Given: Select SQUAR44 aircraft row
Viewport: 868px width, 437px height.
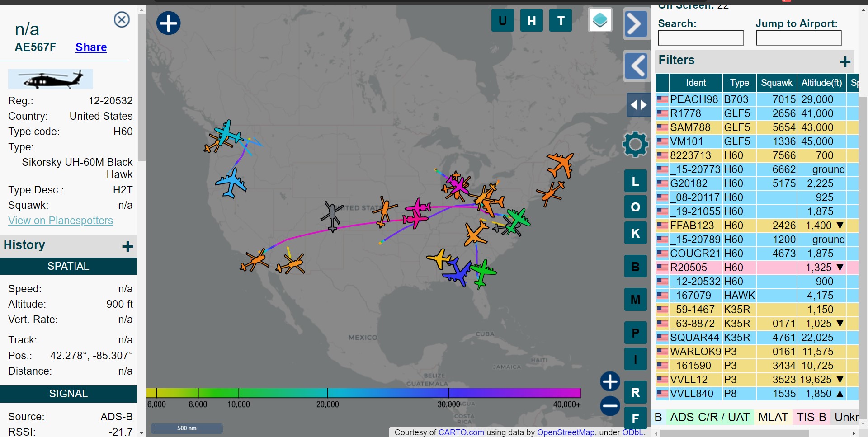Looking at the screenshot, I should pos(757,338).
